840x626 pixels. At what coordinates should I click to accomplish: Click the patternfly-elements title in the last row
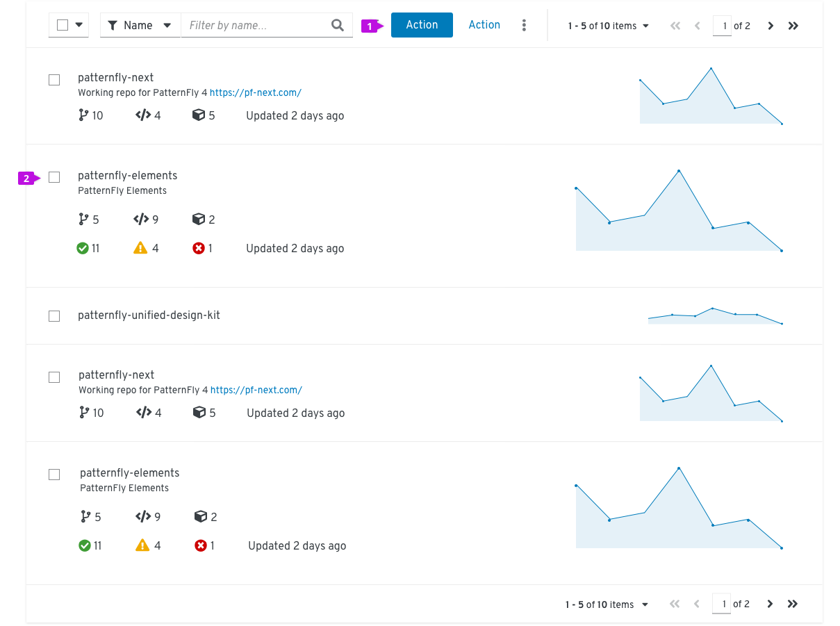point(130,472)
